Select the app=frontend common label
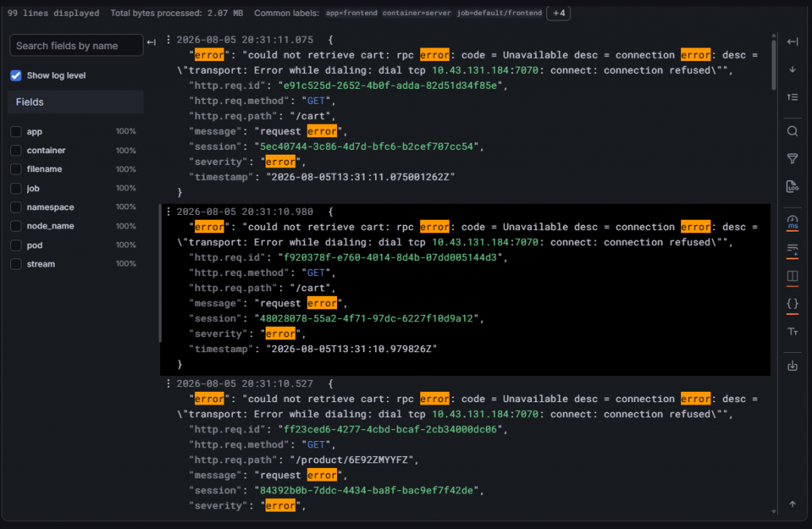 pyautogui.click(x=351, y=13)
